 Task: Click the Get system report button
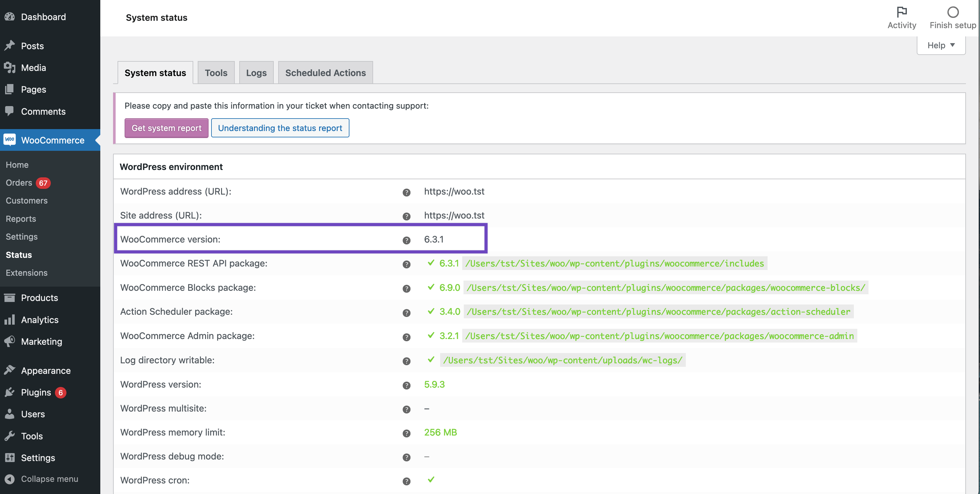[x=166, y=128]
